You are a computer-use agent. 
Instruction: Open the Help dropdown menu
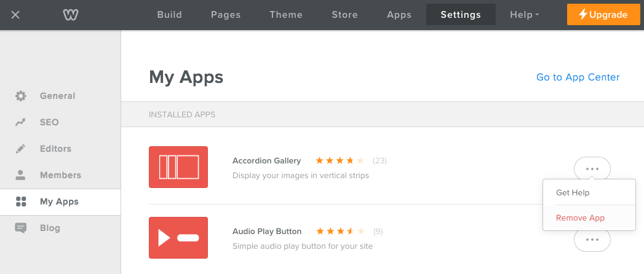click(525, 15)
